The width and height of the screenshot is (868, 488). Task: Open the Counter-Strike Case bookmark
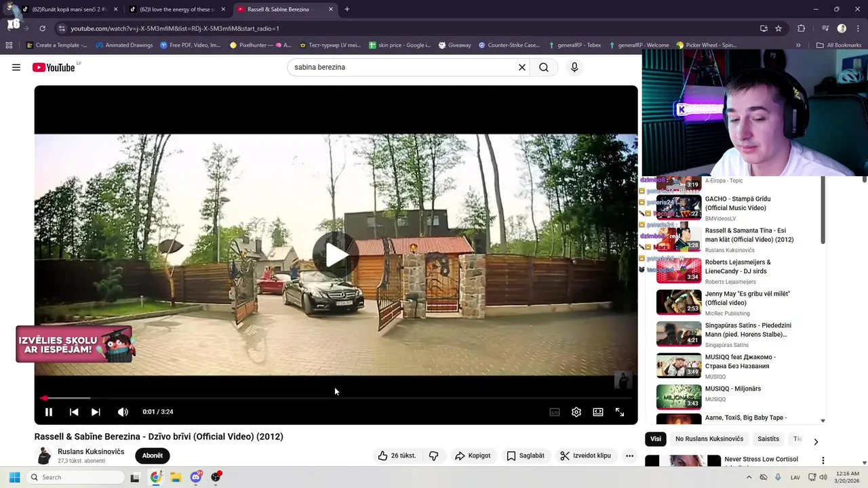(509, 45)
